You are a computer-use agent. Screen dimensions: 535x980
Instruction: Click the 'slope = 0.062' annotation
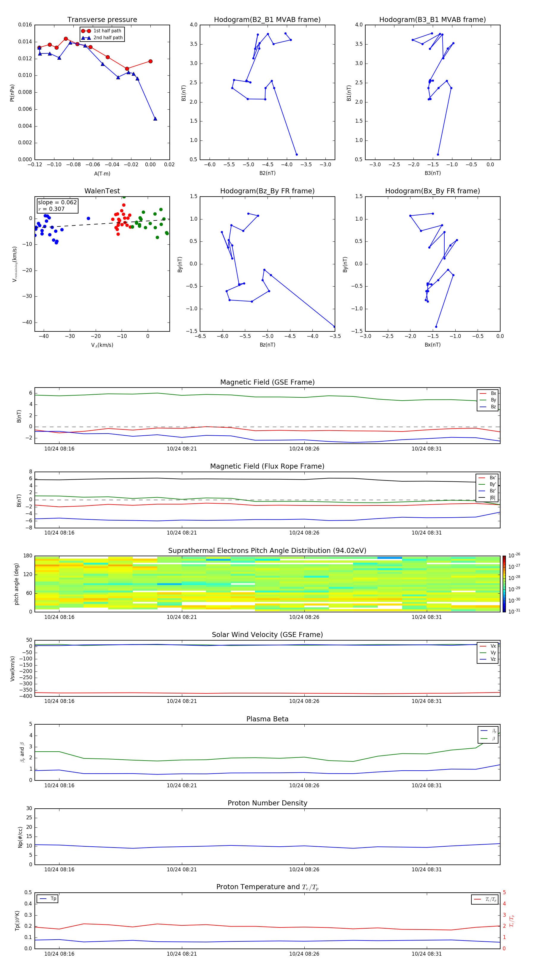coord(57,203)
